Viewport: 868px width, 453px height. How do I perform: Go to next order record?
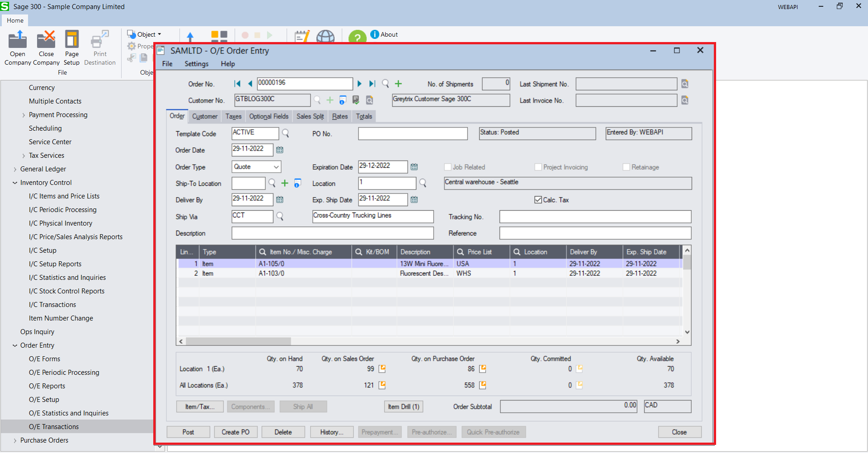[x=359, y=84]
